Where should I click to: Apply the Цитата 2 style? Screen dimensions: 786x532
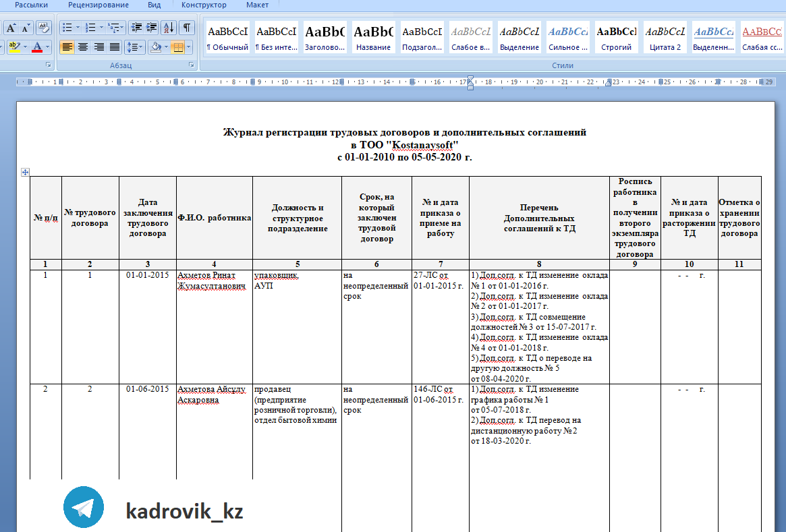click(x=665, y=38)
